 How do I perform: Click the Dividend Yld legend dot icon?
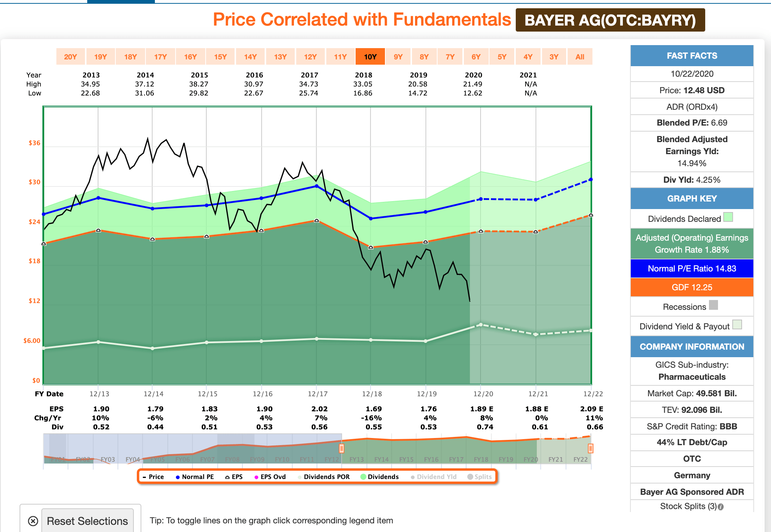(412, 477)
